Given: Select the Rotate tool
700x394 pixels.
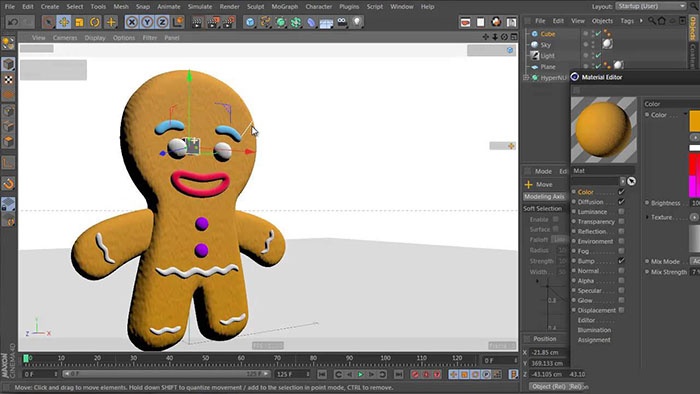Looking at the screenshot, I should 95,21.
